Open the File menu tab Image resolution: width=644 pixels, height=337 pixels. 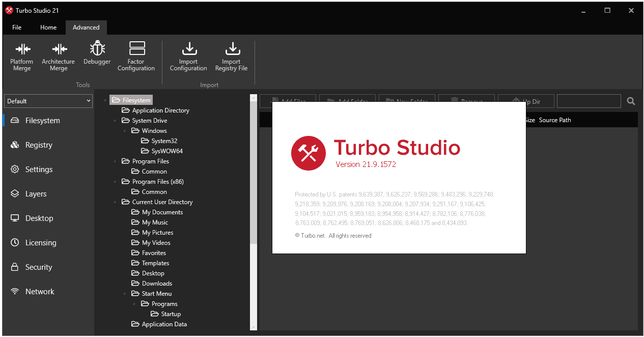click(17, 27)
